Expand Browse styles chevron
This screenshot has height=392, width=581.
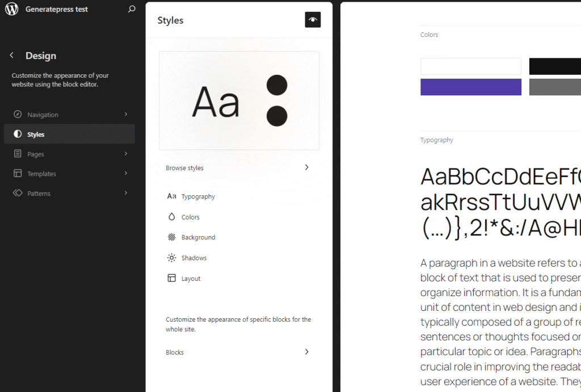pos(306,167)
